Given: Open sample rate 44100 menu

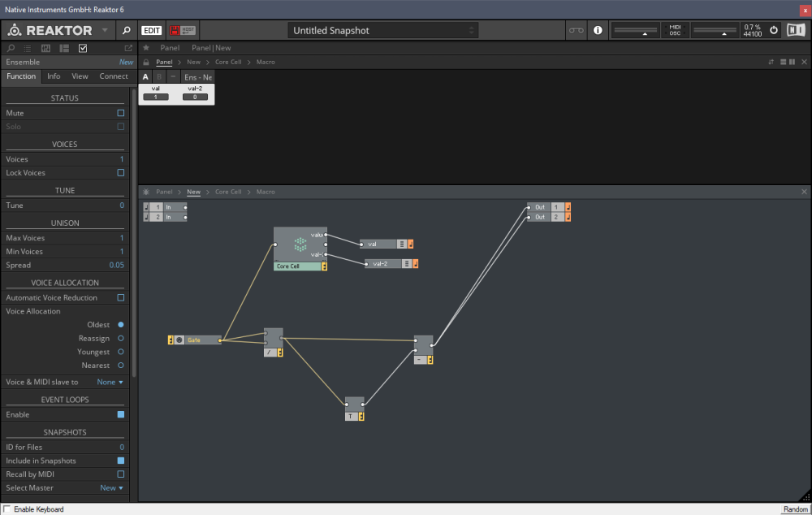Looking at the screenshot, I should [x=753, y=34].
